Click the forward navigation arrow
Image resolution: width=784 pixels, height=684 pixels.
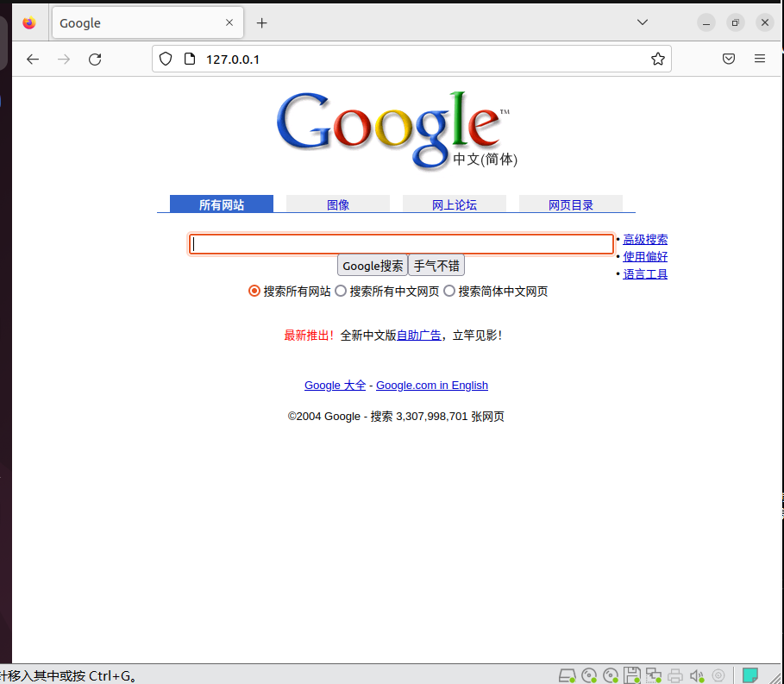(64, 59)
